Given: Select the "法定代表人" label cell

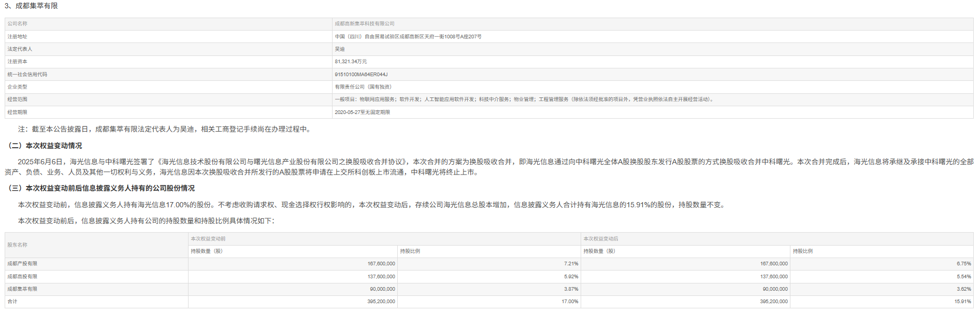Looking at the screenshot, I should pos(168,49).
